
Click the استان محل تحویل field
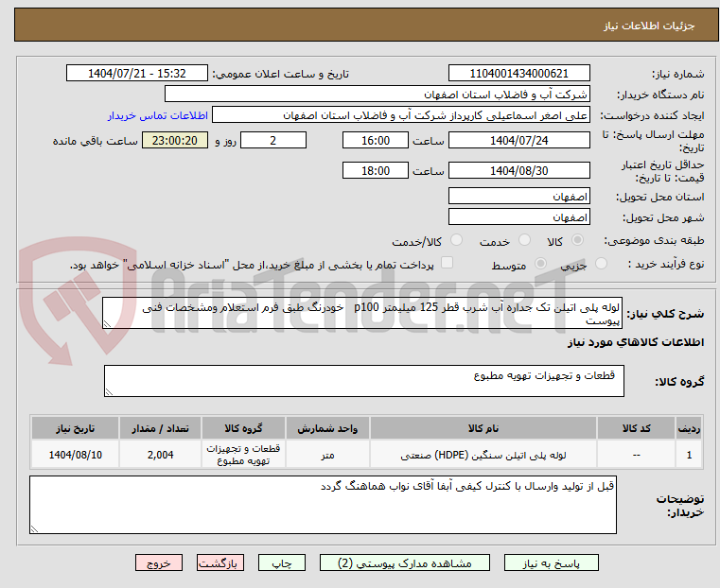pos(518,197)
